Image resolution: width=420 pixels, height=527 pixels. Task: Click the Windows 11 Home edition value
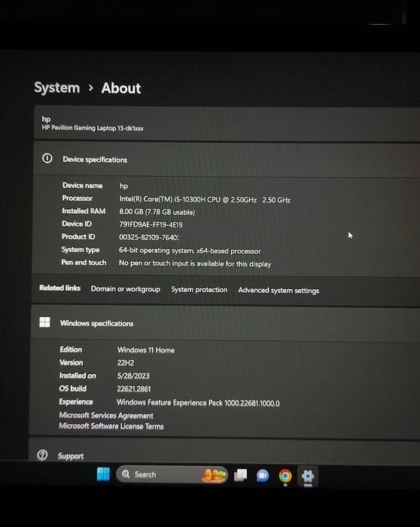[x=146, y=350]
